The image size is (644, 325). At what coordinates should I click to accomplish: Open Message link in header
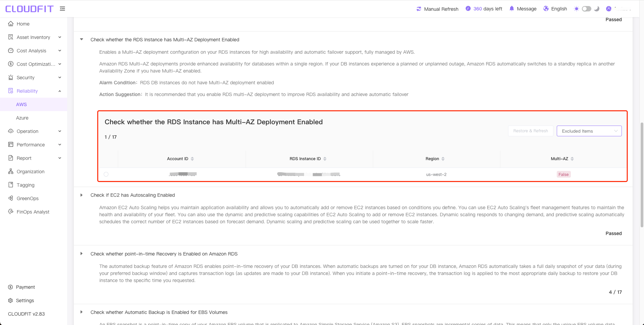[x=527, y=9]
